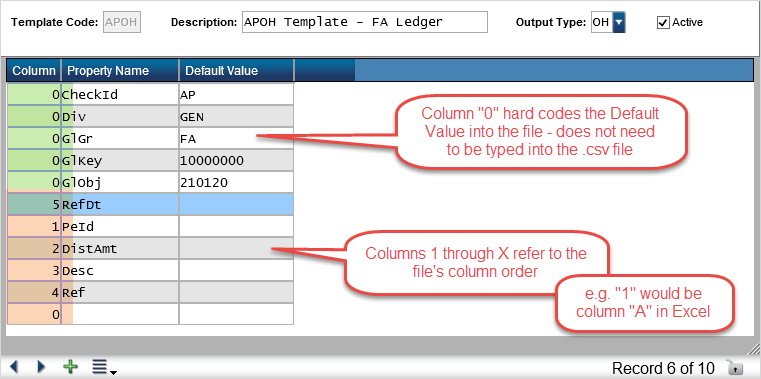Select the RefDt property row
The width and height of the screenshot is (761, 379).
point(150,205)
